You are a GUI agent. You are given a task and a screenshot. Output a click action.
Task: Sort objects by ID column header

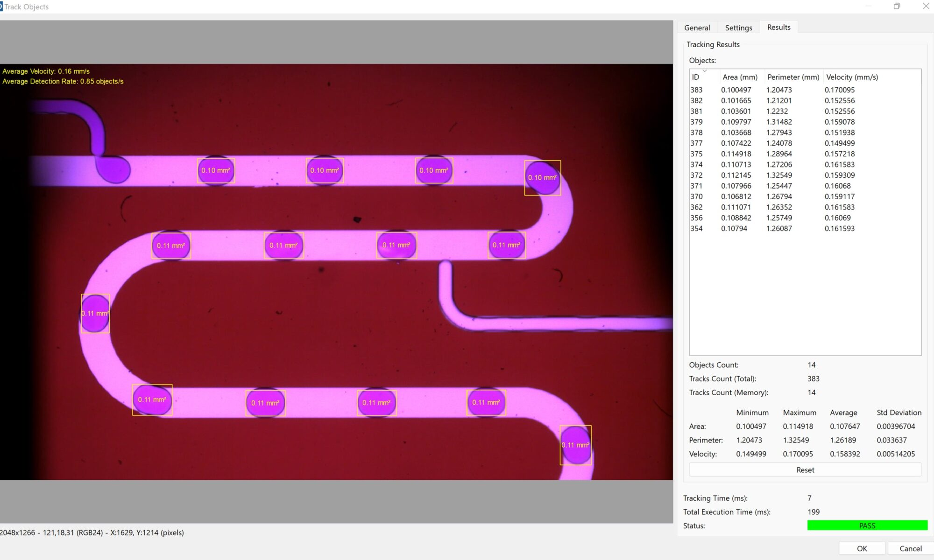695,77
